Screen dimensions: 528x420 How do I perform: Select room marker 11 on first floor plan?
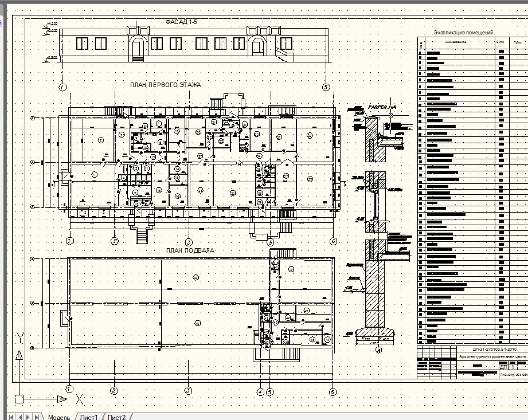(x=147, y=168)
